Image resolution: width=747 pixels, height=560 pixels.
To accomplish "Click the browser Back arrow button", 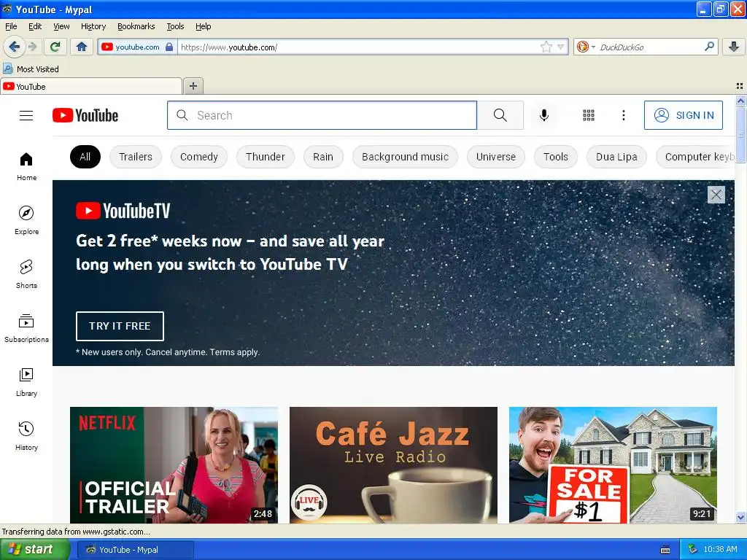I will [x=14, y=47].
